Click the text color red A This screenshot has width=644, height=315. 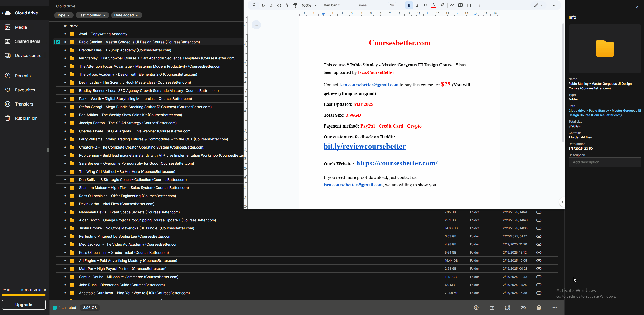click(434, 5)
